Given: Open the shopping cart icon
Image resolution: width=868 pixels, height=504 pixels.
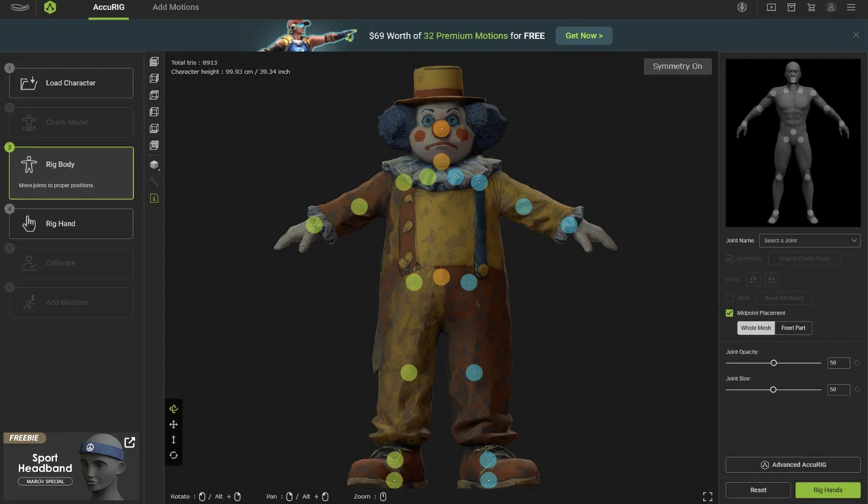Looking at the screenshot, I should [x=811, y=7].
